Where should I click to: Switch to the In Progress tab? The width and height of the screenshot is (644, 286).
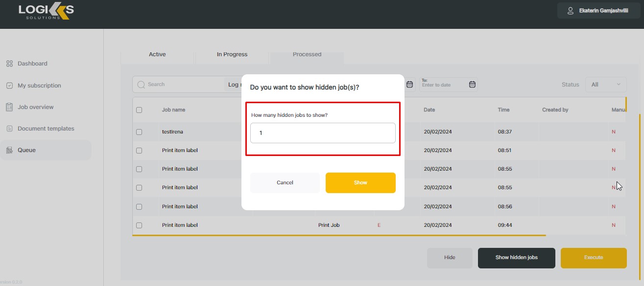[232, 54]
